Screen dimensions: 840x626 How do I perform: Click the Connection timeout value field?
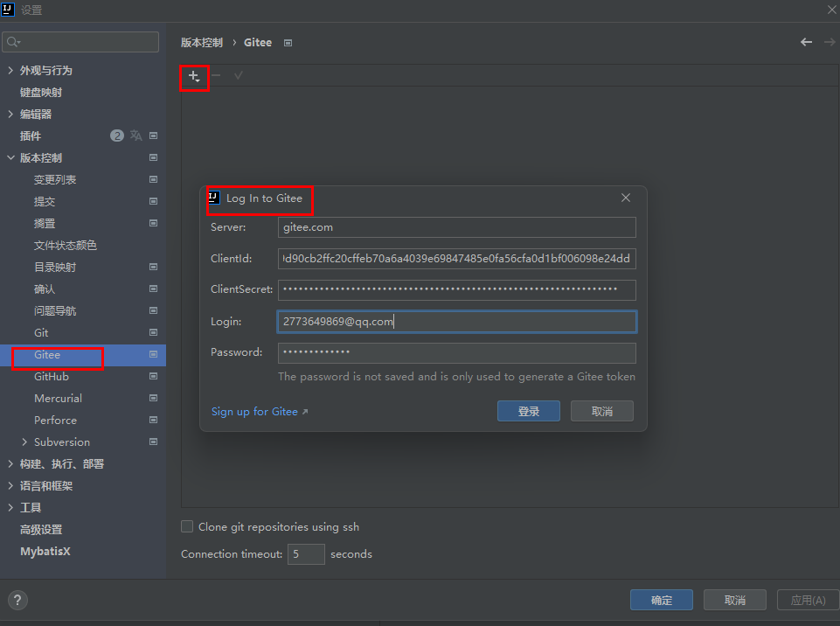pos(307,554)
